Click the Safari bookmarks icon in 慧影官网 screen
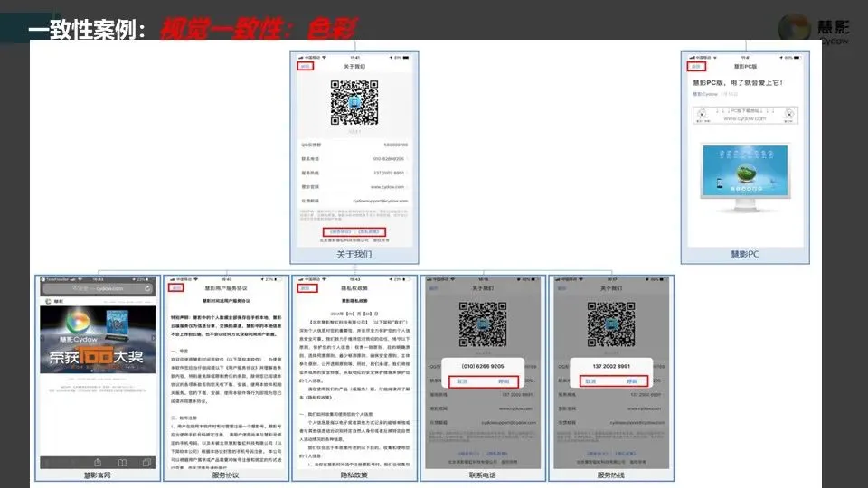 tap(122, 462)
